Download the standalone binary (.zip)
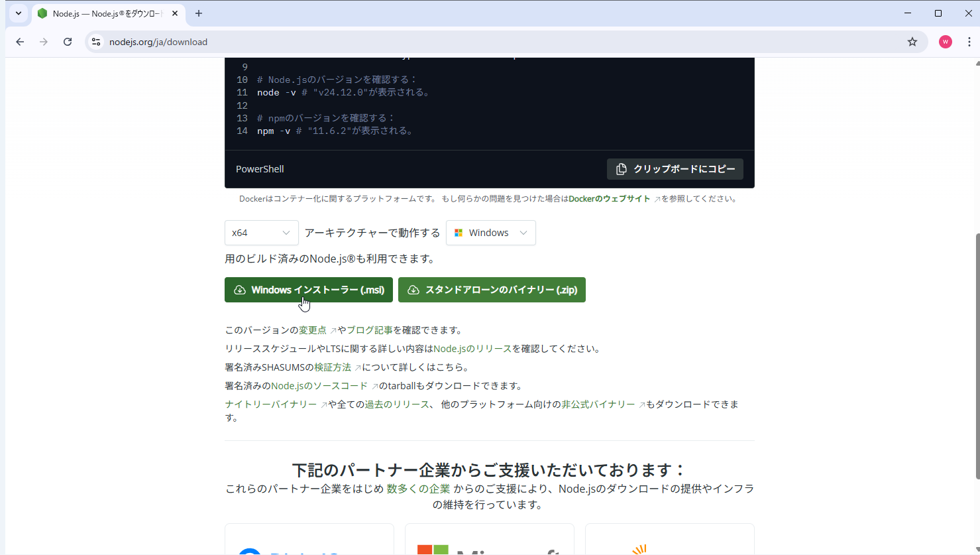980x555 pixels. click(x=492, y=290)
